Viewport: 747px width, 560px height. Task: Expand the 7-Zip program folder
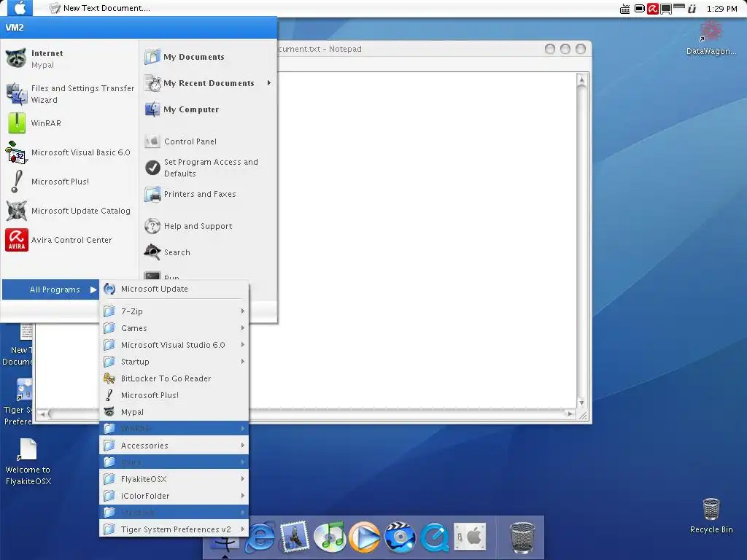[174, 311]
